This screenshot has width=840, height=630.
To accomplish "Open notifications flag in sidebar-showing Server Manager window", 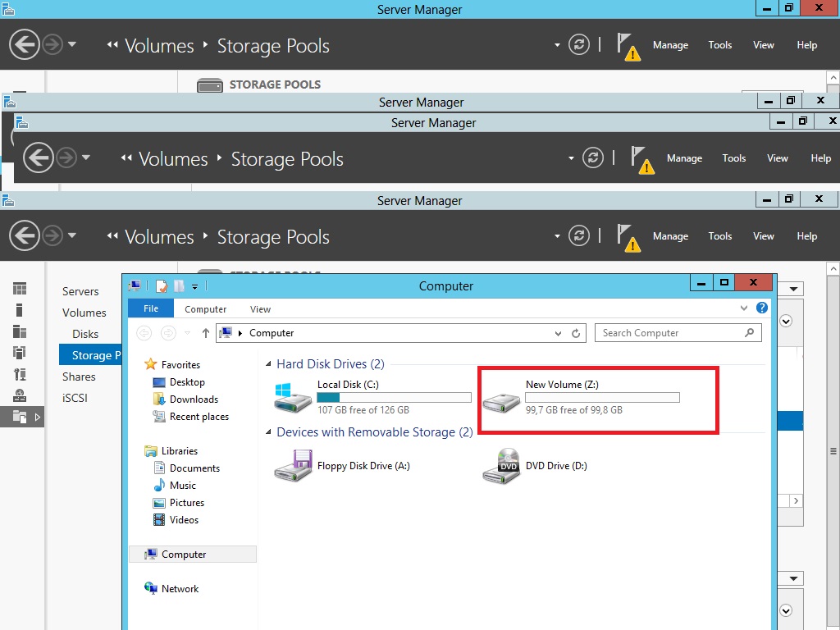I will (628, 237).
